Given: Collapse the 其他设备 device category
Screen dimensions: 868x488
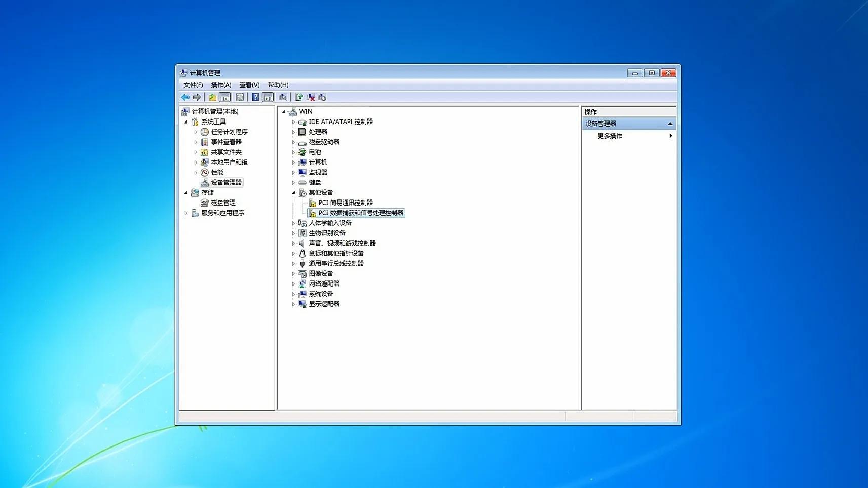Looking at the screenshot, I should [293, 193].
